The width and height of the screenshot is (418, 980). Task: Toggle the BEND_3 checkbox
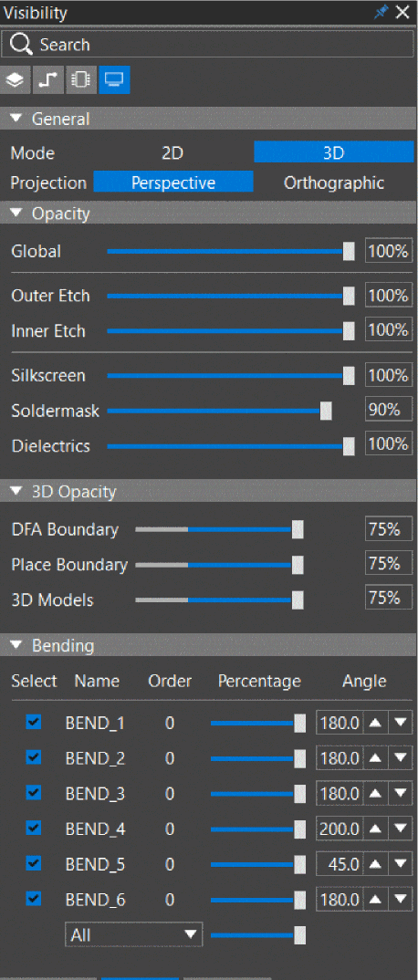pyautogui.click(x=34, y=793)
